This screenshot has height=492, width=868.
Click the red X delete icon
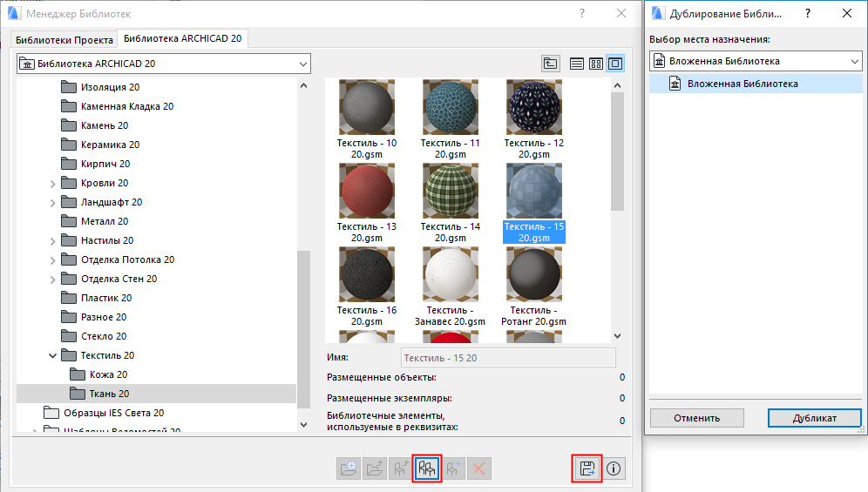click(x=478, y=468)
